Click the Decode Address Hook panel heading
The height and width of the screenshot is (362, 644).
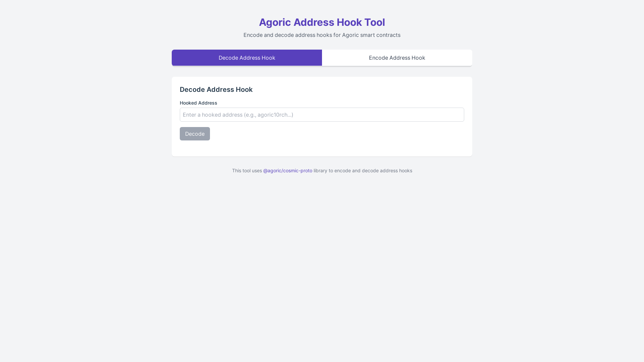point(216,89)
